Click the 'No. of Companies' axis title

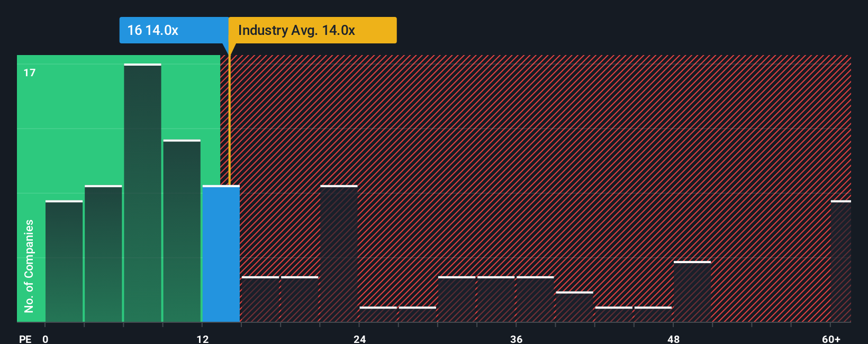[29, 266]
